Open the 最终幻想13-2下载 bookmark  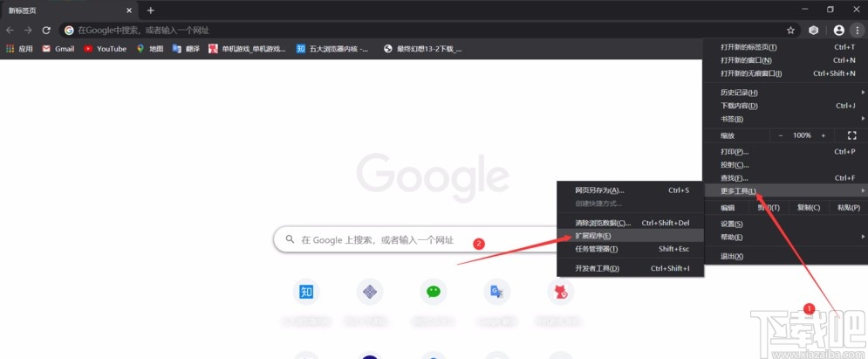[x=423, y=49]
